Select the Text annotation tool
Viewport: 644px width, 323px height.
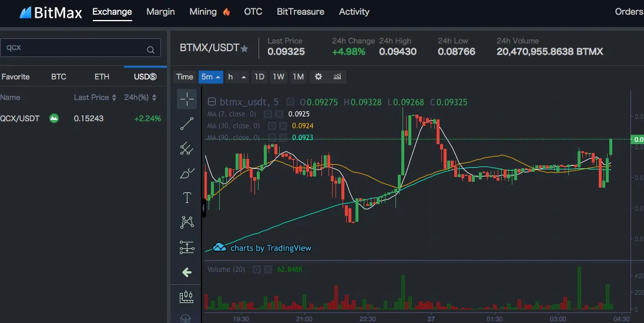coord(187,198)
